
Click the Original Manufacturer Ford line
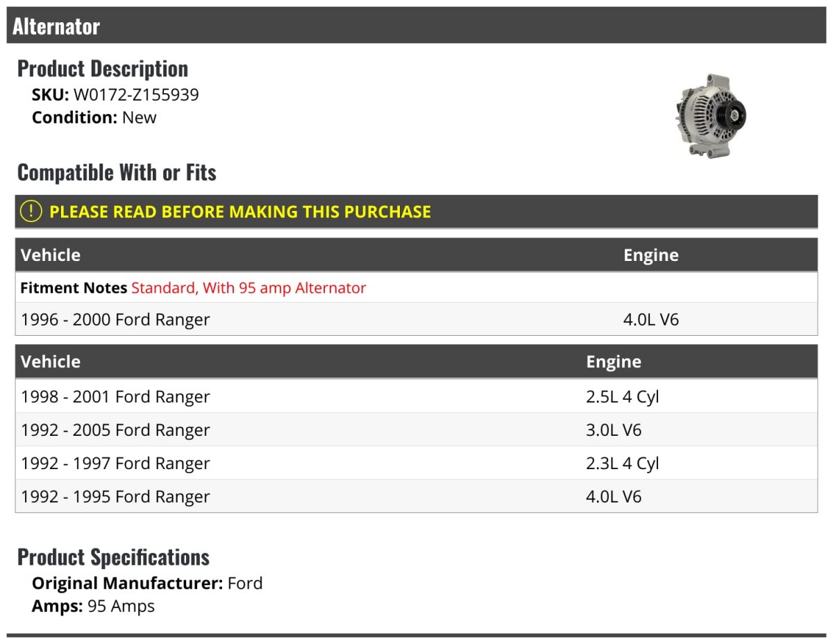[147, 583]
